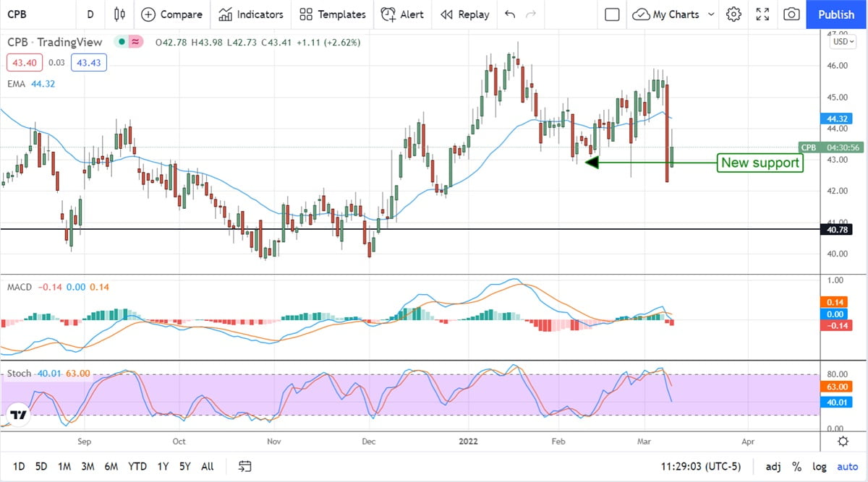This screenshot has width=868, height=482.
Task: Select the YTD time range
Action: (x=137, y=466)
